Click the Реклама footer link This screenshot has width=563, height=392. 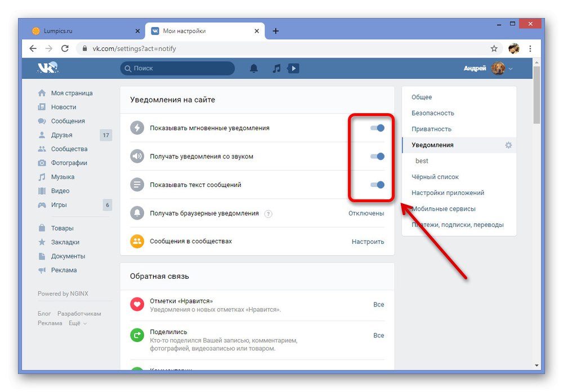click(x=50, y=323)
